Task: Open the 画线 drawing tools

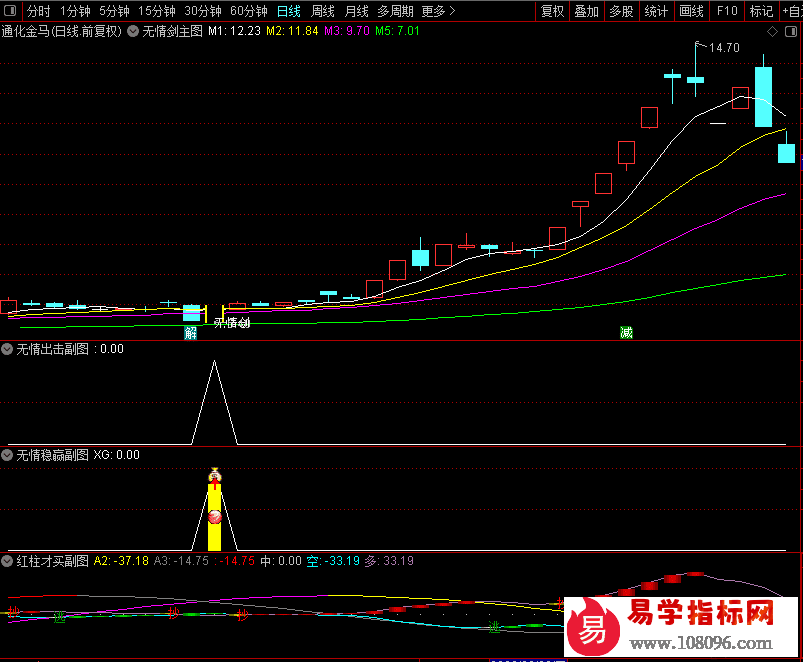Action: tap(691, 11)
